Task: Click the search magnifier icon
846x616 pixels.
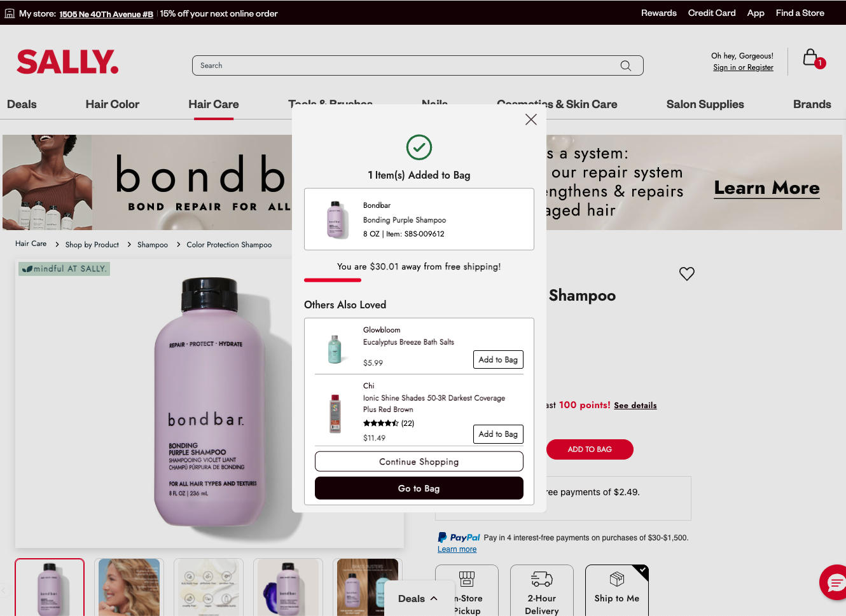Action: [x=626, y=65]
